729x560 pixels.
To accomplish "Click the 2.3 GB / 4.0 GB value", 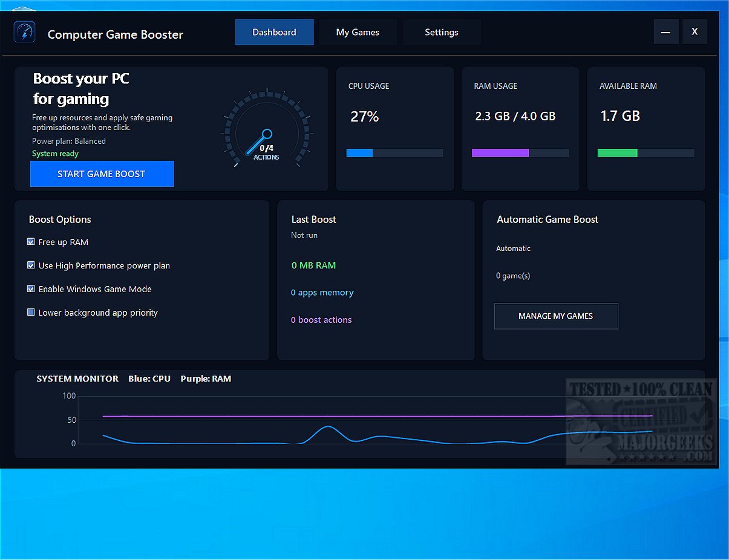I will [515, 116].
